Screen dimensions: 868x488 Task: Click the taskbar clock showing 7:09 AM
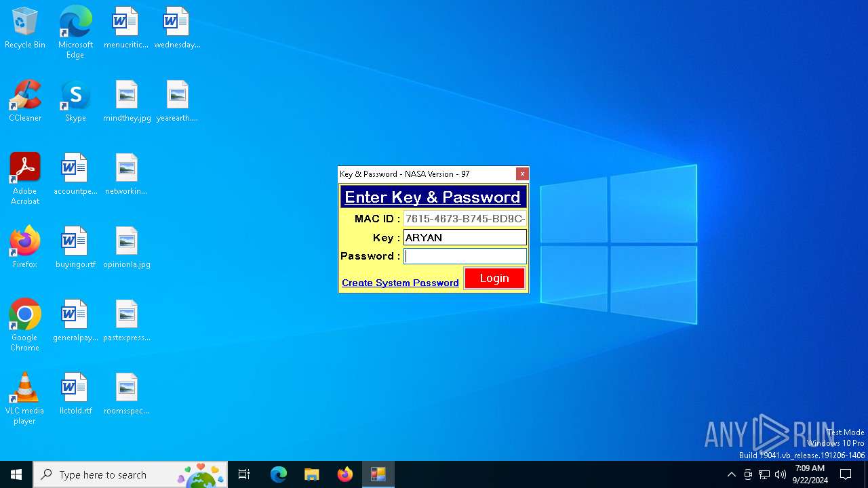(x=810, y=474)
